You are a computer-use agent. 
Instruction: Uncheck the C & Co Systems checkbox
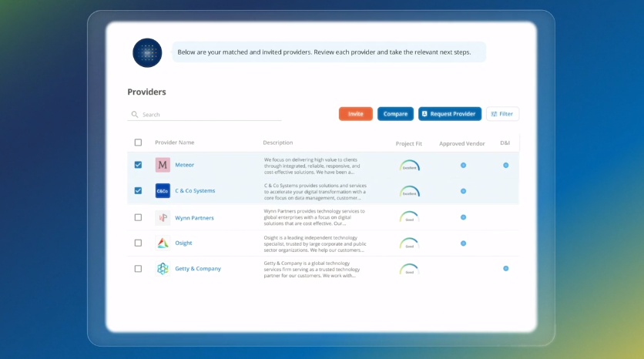click(x=138, y=190)
